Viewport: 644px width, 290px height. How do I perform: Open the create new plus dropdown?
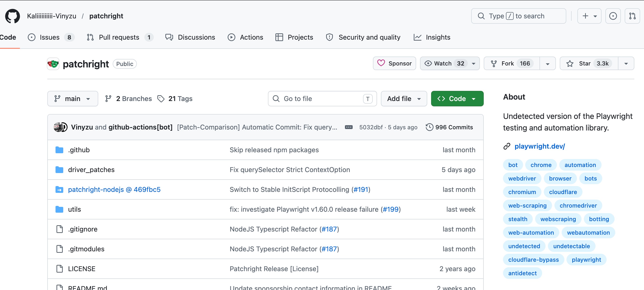589,16
